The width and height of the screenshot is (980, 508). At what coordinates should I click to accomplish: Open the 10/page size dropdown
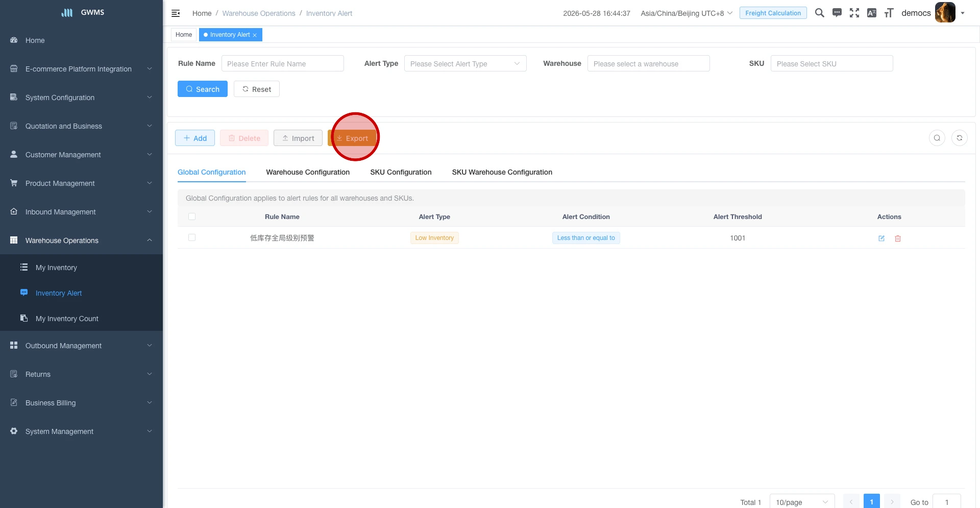(802, 502)
